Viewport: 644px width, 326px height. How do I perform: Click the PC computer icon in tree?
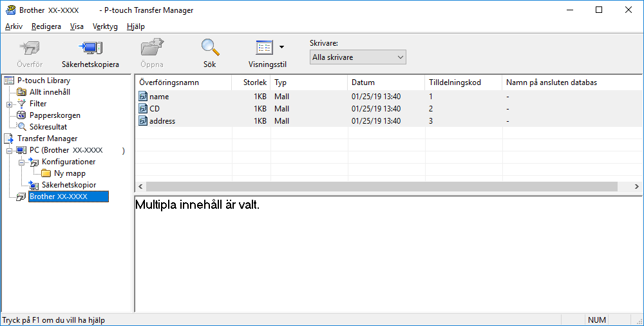click(x=22, y=151)
